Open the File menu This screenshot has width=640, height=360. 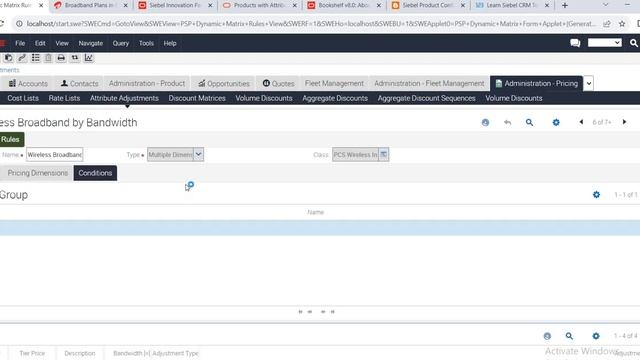click(x=20, y=43)
